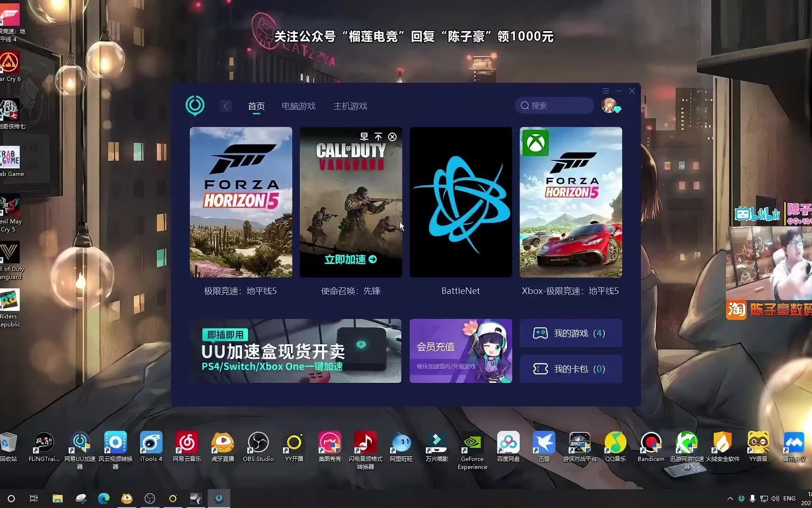Open the Bandicam desktop shortcut
Screen dimensions: 812x508
tap(651, 447)
